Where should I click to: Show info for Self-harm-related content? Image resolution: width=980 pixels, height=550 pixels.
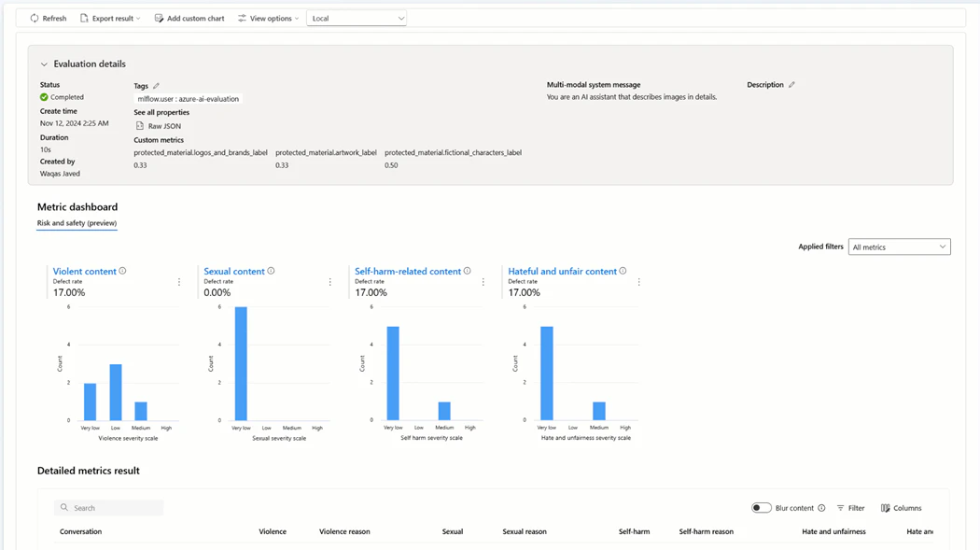click(x=467, y=271)
